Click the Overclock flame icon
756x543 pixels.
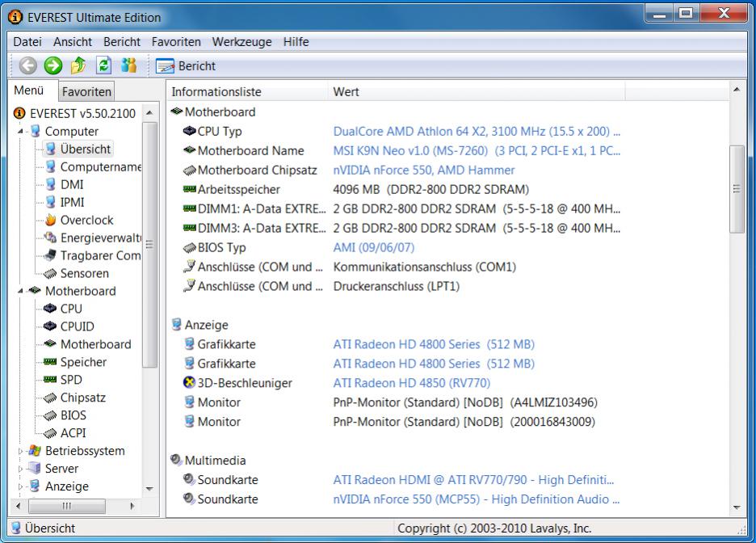click(51, 221)
